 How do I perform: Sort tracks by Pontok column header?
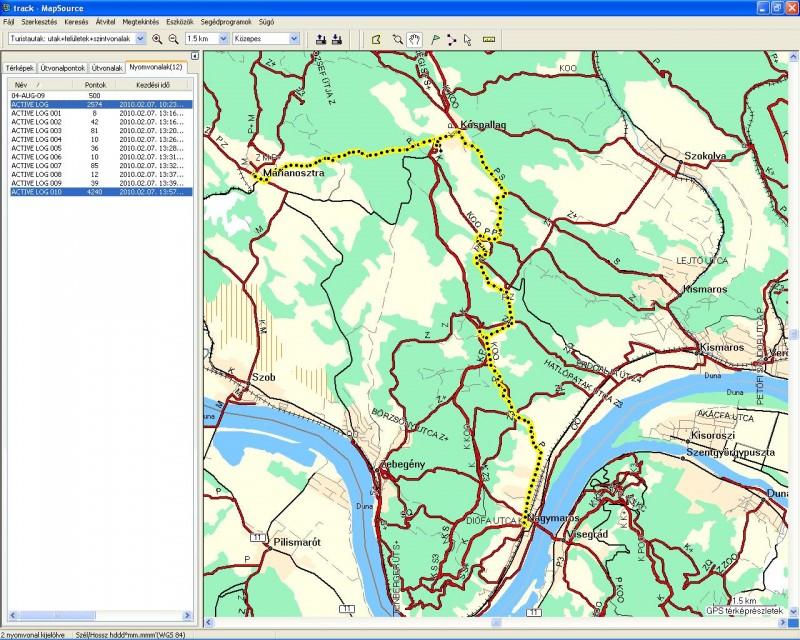pos(95,85)
